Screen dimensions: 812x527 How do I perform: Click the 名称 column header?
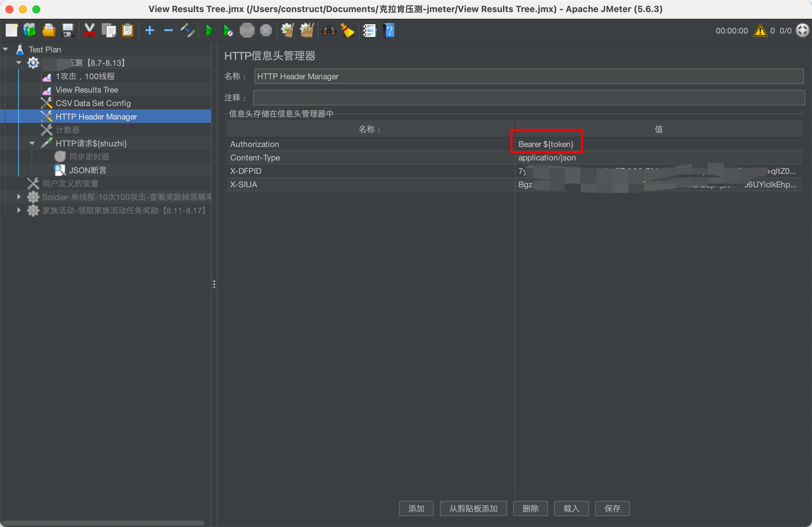(x=370, y=129)
